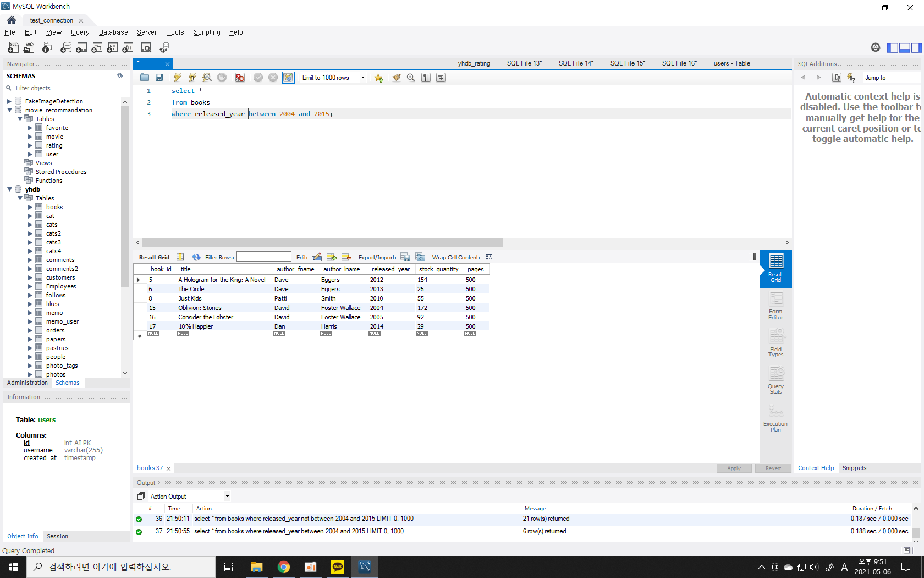Open Form Editor side panel
924x578 pixels.
[x=776, y=306]
